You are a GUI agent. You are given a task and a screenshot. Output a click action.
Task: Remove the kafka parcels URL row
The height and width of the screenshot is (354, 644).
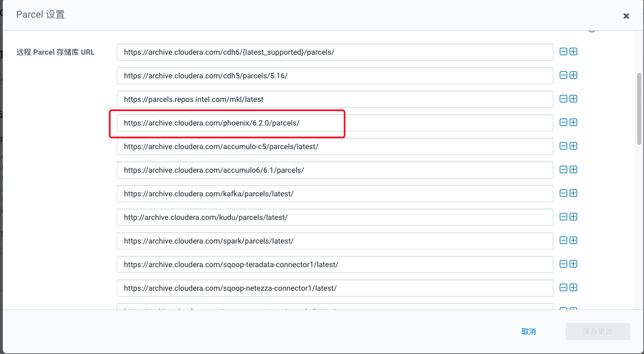(x=563, y=194)
